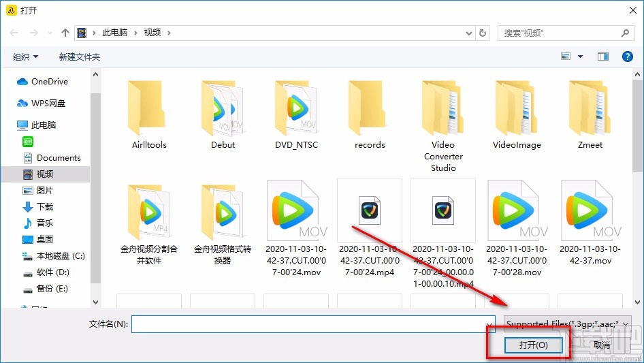Open the Supported Files type dropdown
Viewport: 644px width, 363px height.
567,324
